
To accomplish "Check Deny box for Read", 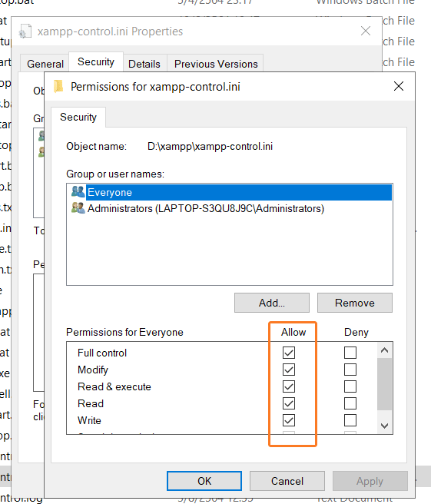I will pyautogui.click(x=350, y=403).
